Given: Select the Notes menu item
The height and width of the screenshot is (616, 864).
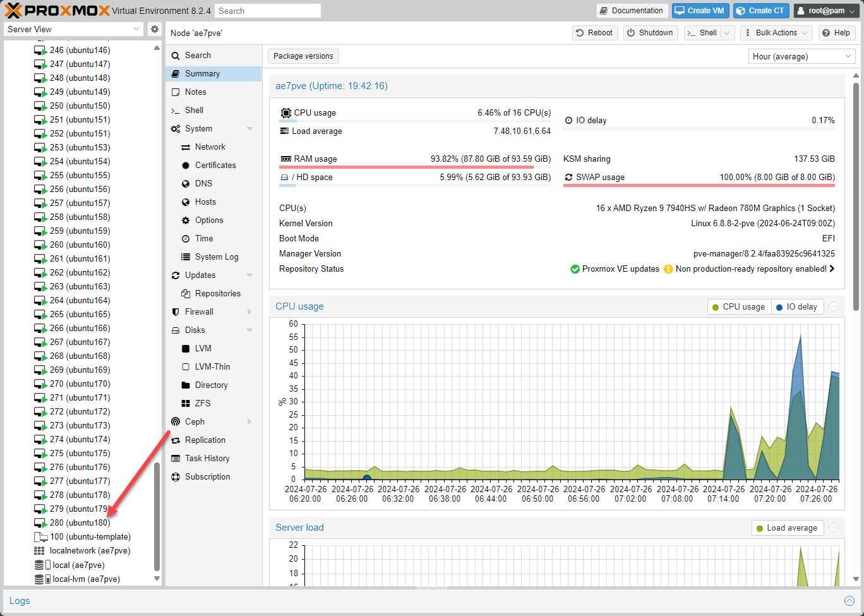Looking at the screenshot, I should click(195, 92).
